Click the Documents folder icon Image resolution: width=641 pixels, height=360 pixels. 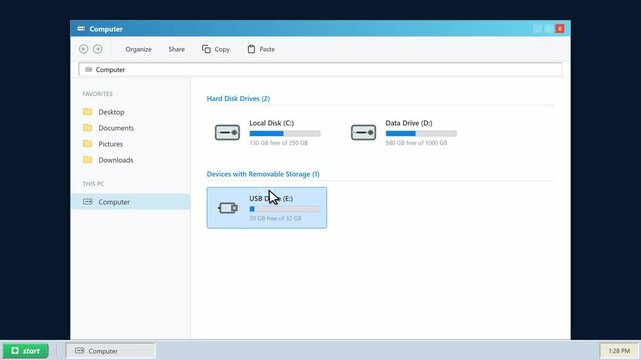87,127
